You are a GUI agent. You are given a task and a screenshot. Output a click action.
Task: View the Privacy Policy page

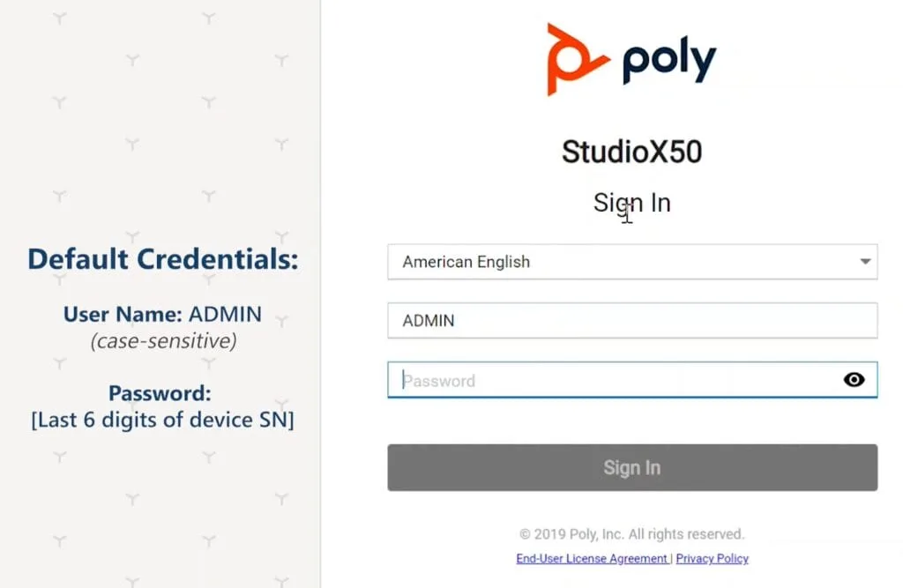point(710,558)
